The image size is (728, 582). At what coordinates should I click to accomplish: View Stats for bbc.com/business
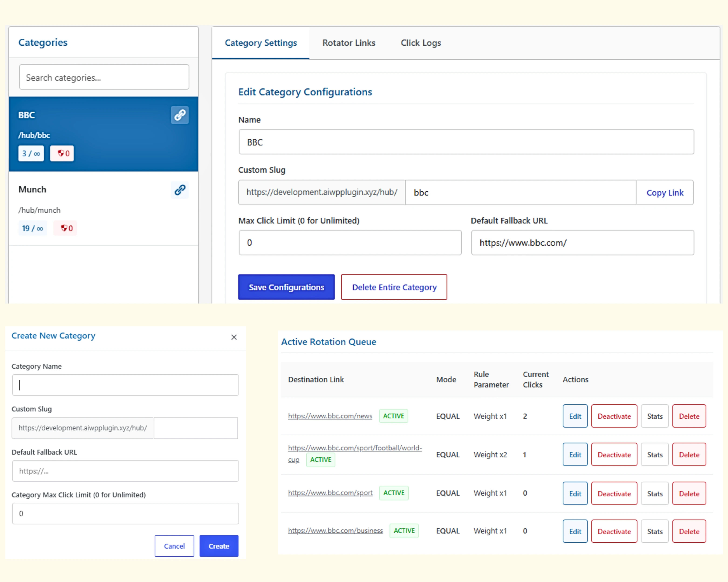coord(655,531)
